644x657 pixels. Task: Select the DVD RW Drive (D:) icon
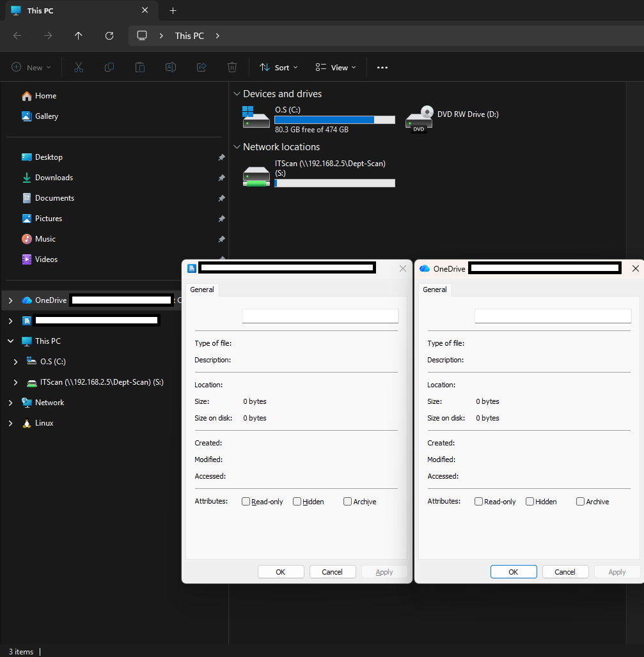(419, 119)
